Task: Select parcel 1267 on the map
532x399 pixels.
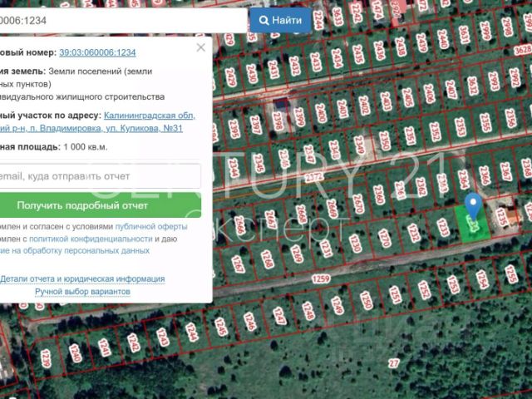Action: (238, 264)
